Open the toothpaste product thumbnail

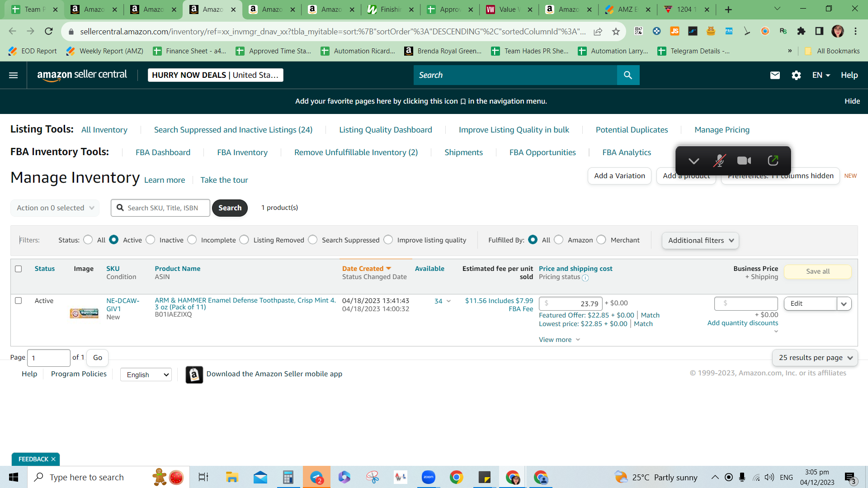tap(84, 313)
